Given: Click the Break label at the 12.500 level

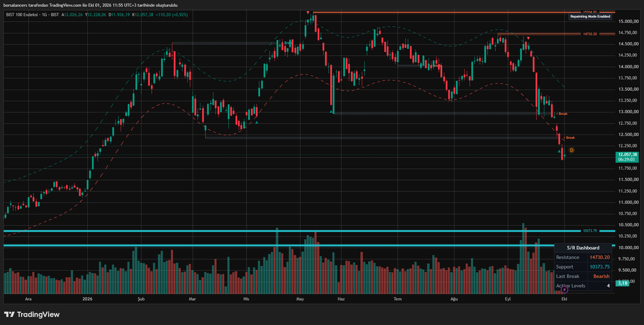Looking at the screenshot, I should coord(570,138).
